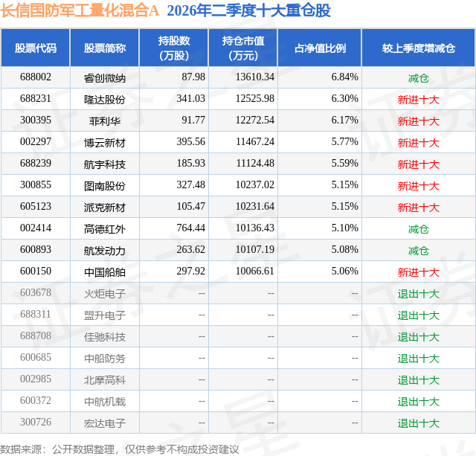Click stock code 600685 for 中船防务
Screen dimensions: 476x456
(36, 357)
